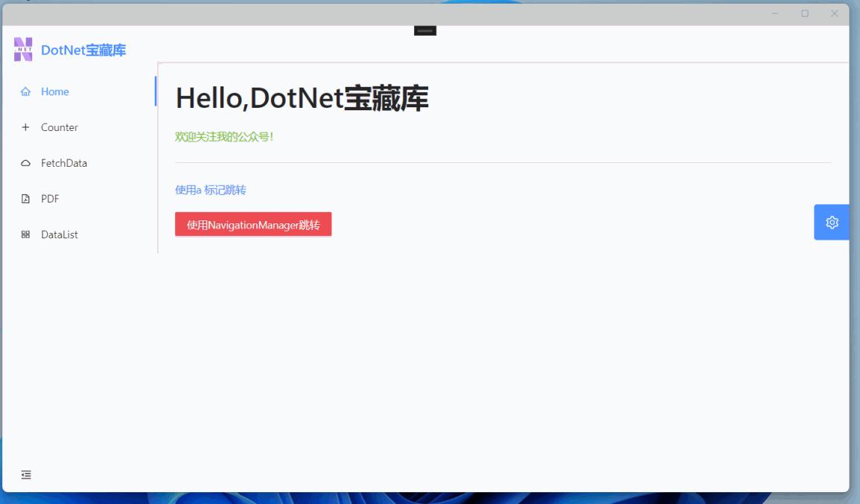860x504 pixels.
Task: Click the Home house icon
Action: tap(25, 92)
